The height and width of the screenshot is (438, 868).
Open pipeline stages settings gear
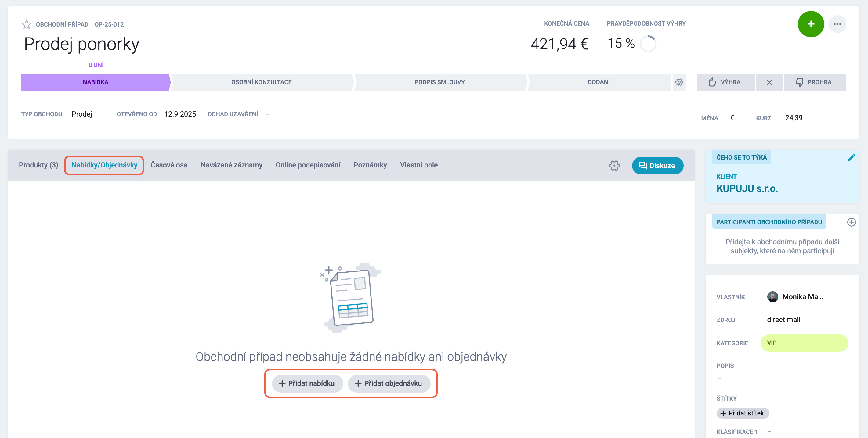(679, 82)
